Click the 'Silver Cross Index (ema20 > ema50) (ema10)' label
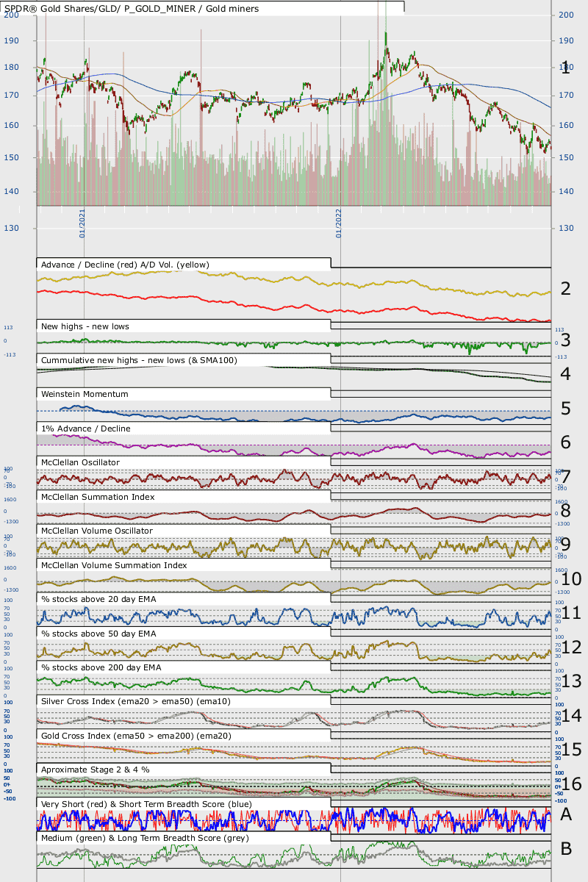The image size is (588, 882). 136,701
